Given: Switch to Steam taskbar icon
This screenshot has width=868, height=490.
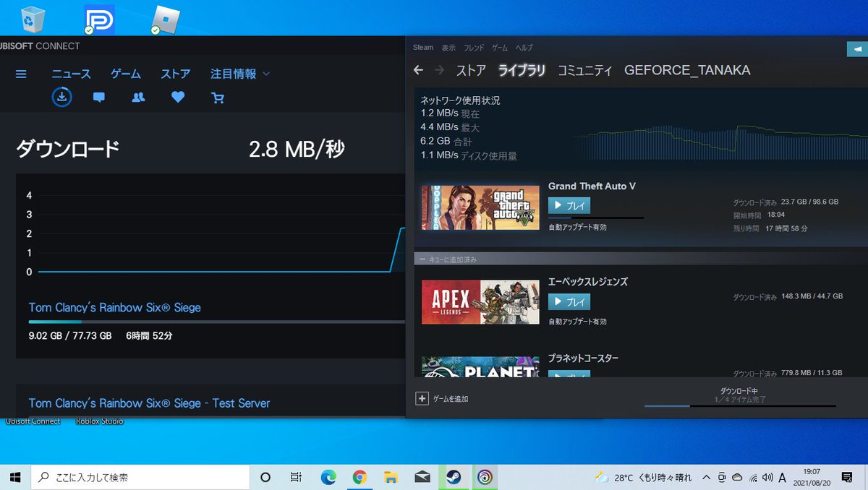Looking at the screenshot, I should tap(454, 477).
